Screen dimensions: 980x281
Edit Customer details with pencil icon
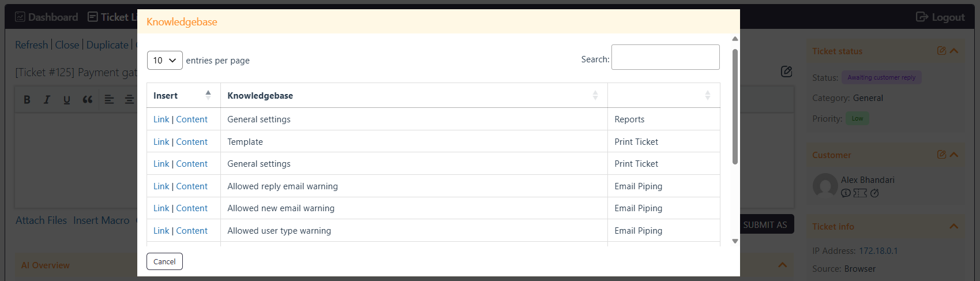[x=941, y=155]
